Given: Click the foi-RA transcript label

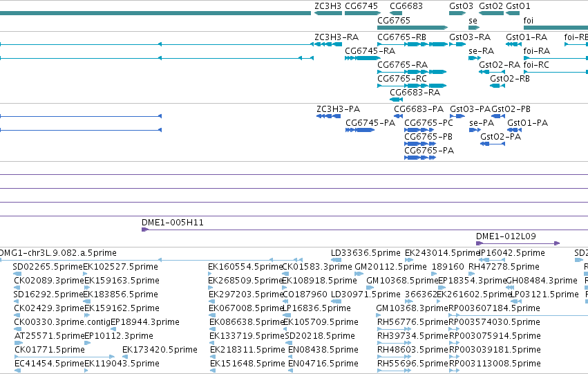Looking at the screenshot, I should pyautogui.click(x=537, y=51).
